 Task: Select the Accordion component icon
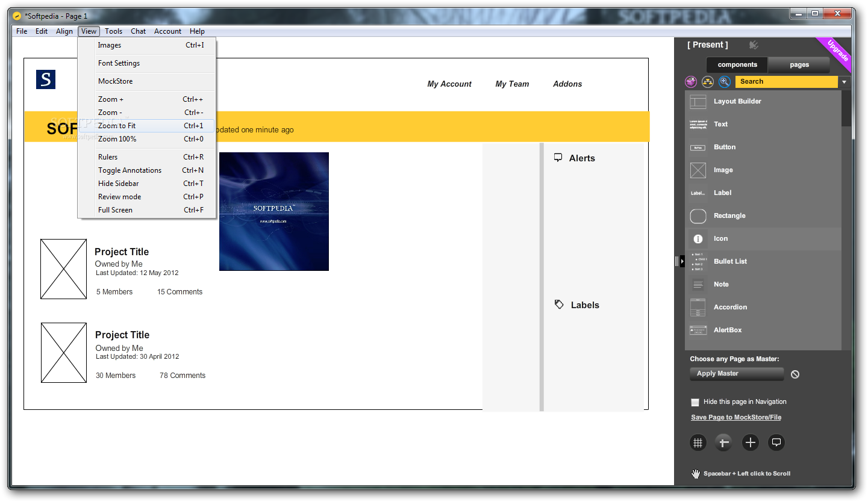tap(698, 307)
